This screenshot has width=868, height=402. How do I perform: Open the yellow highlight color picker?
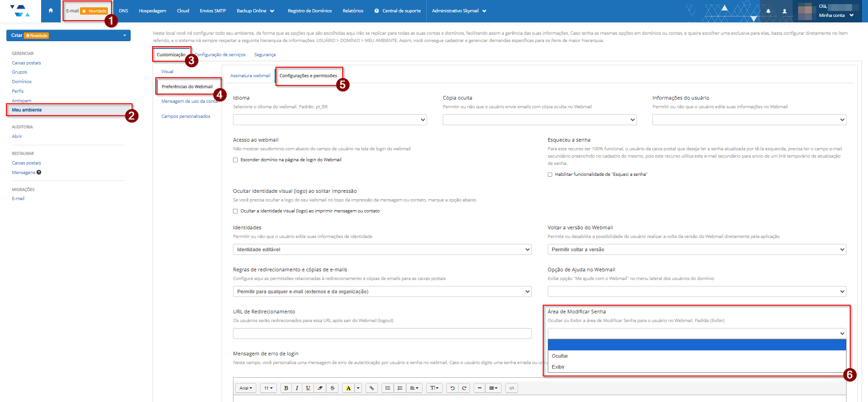coord(358,388)
